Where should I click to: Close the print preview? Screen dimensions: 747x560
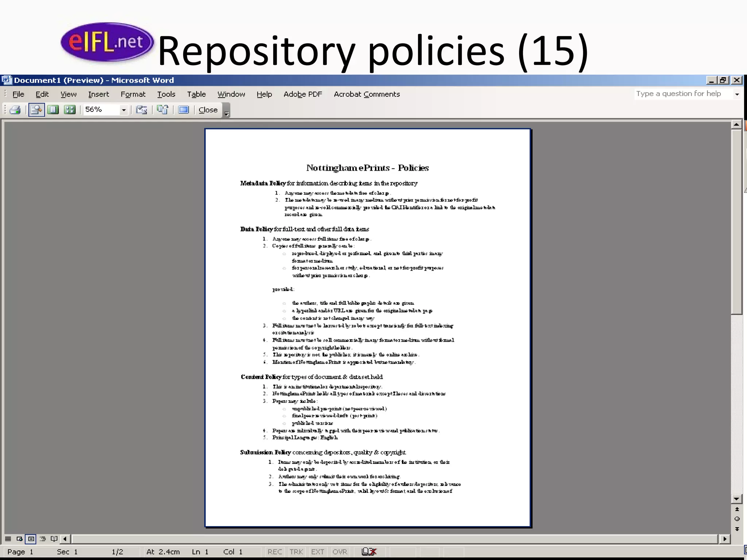(x=208, y=110)
